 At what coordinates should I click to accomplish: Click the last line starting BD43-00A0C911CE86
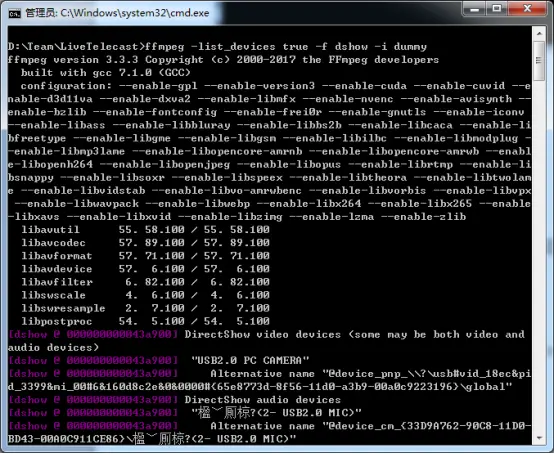click(152, 439)
